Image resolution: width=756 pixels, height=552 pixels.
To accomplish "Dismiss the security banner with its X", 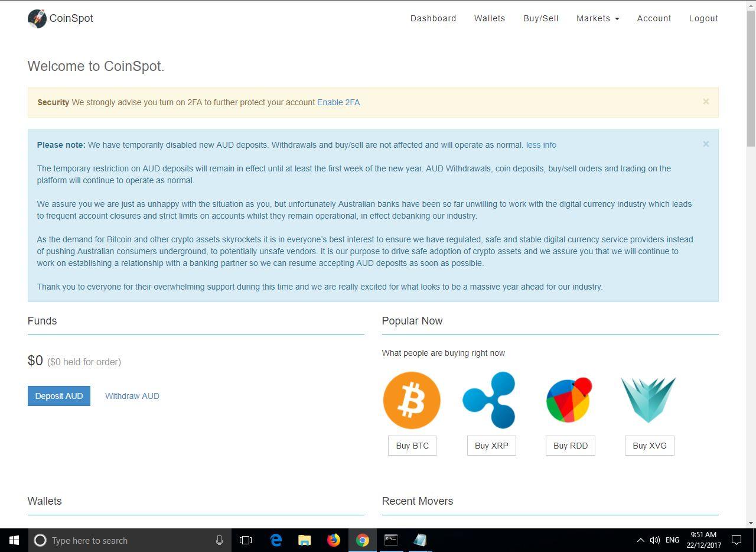I will click(706, 101).
